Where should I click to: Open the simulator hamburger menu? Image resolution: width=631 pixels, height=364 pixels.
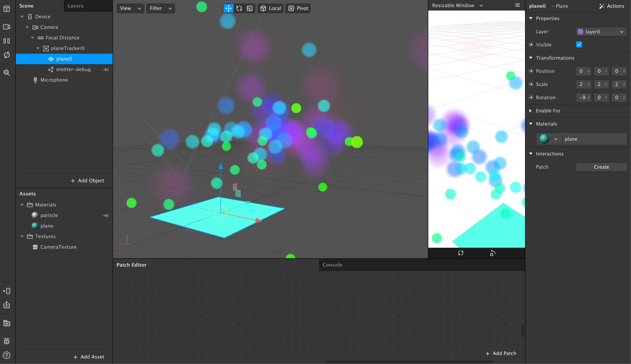point(518,5)
